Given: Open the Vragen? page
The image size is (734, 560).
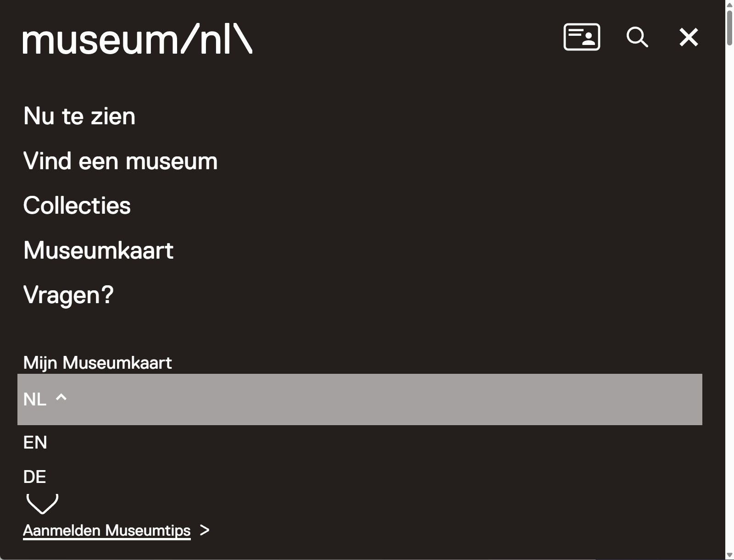Looking at the screenshot, I should pyautogui.click(x=68, y=295).
